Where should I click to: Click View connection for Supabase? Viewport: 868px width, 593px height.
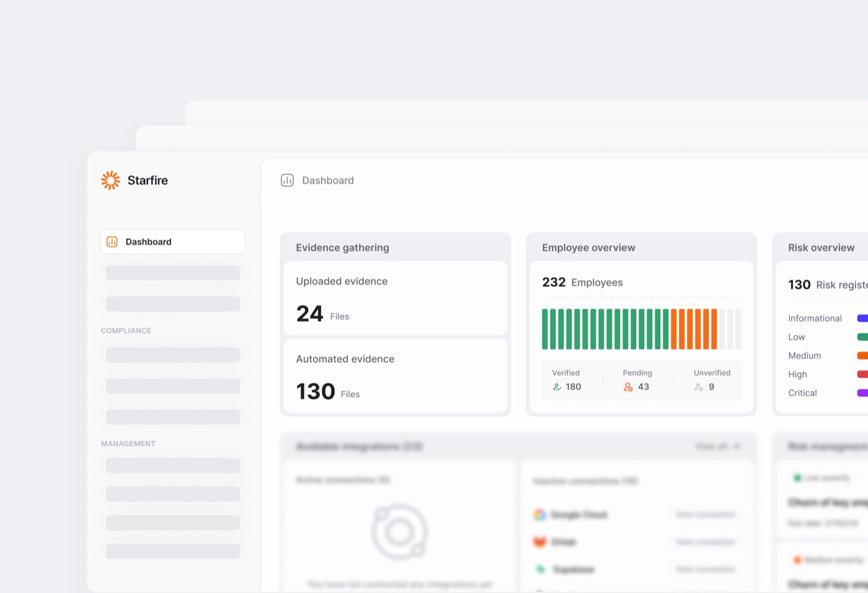(706, 569)
